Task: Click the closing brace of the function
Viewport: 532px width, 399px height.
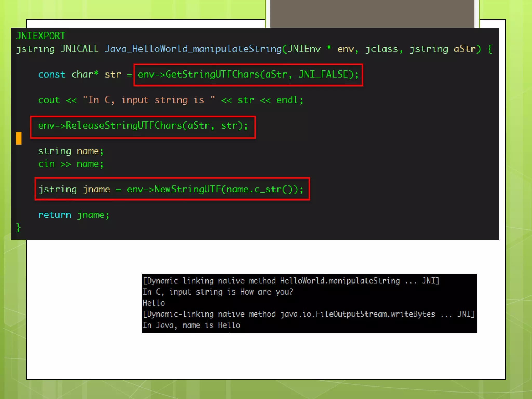Action: tap(18, 228)
